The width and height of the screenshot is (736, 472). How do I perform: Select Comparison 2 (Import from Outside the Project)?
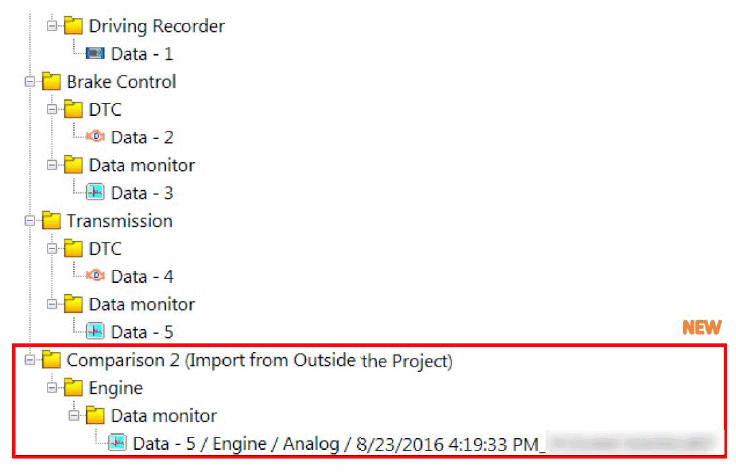259,359
